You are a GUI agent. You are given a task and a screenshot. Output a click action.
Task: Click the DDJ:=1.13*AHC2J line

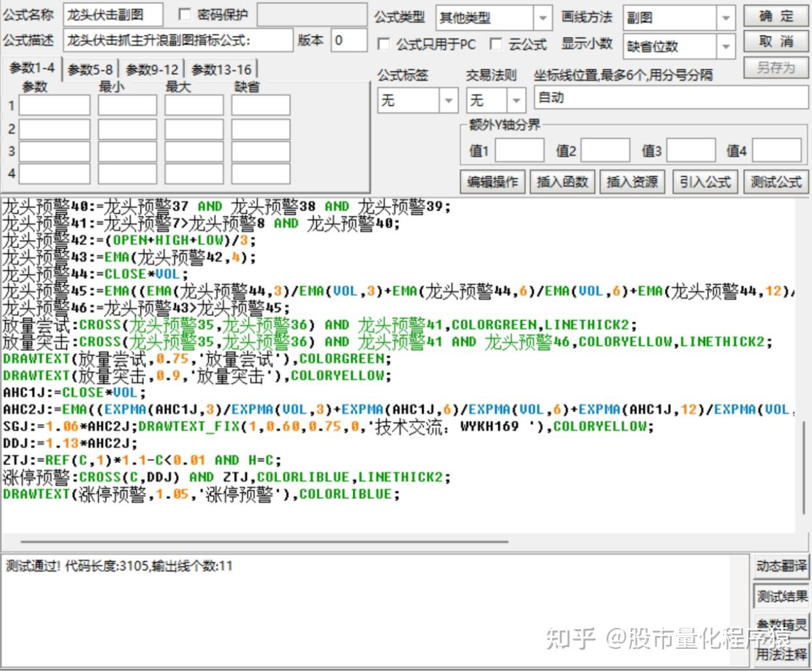[70, 443]
